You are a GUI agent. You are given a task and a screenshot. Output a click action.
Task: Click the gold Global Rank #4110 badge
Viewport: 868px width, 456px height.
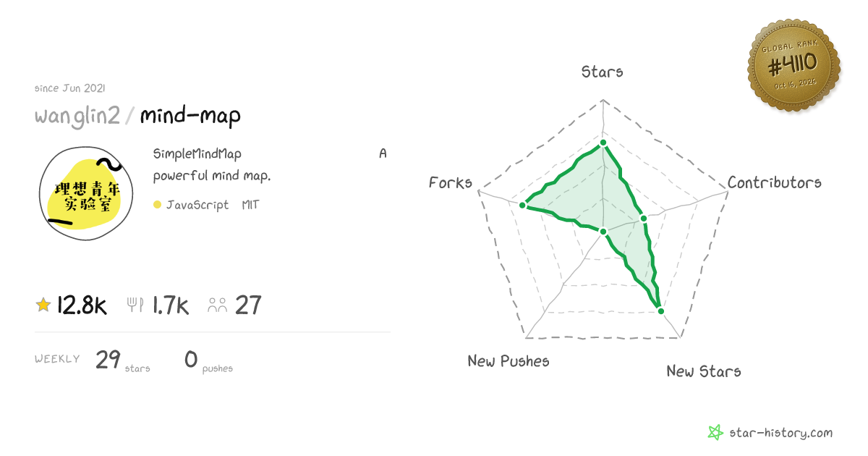(794, 67)
